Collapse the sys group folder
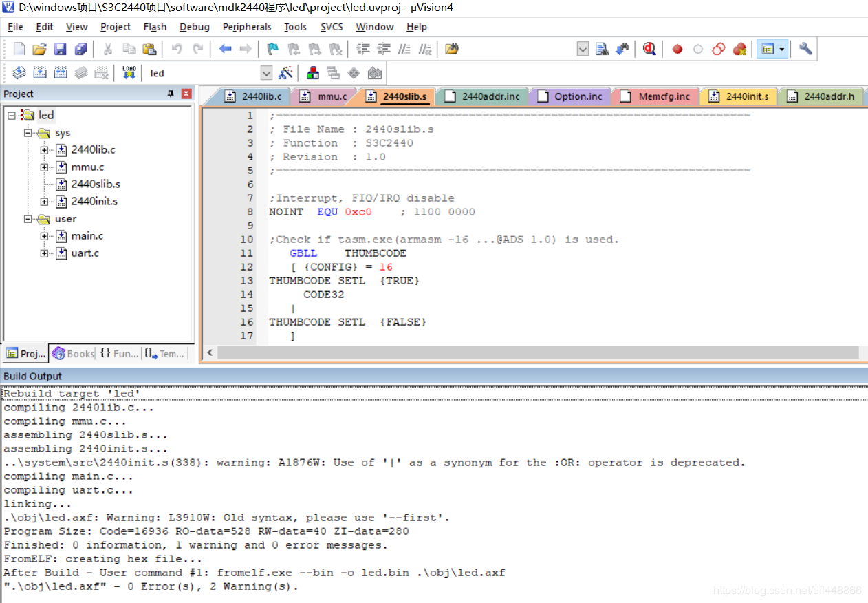The height and width of the screenshot is (603, 868). [28, 133]
